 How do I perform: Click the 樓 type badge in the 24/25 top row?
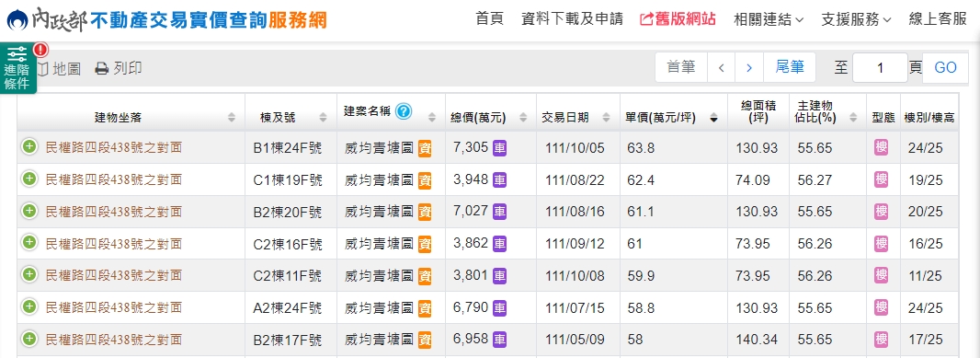[x=882, y=147]
